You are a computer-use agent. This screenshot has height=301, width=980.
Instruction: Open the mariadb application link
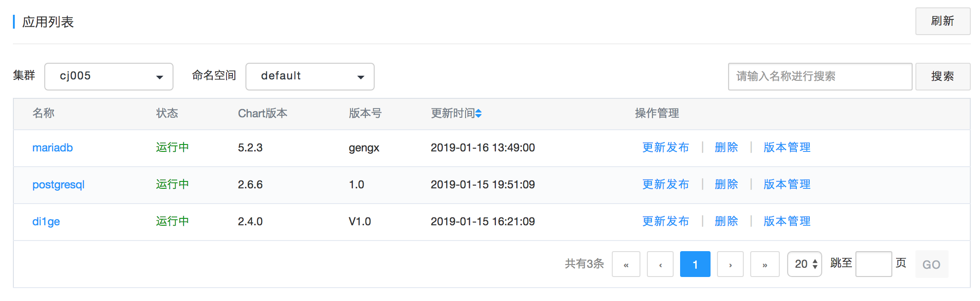tap(53, 148)
